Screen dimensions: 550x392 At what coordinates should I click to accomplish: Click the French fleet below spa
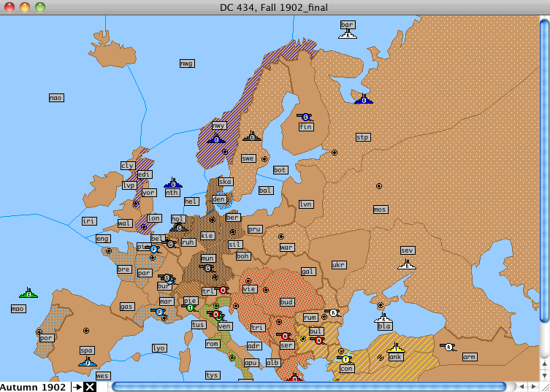[88, 361]
